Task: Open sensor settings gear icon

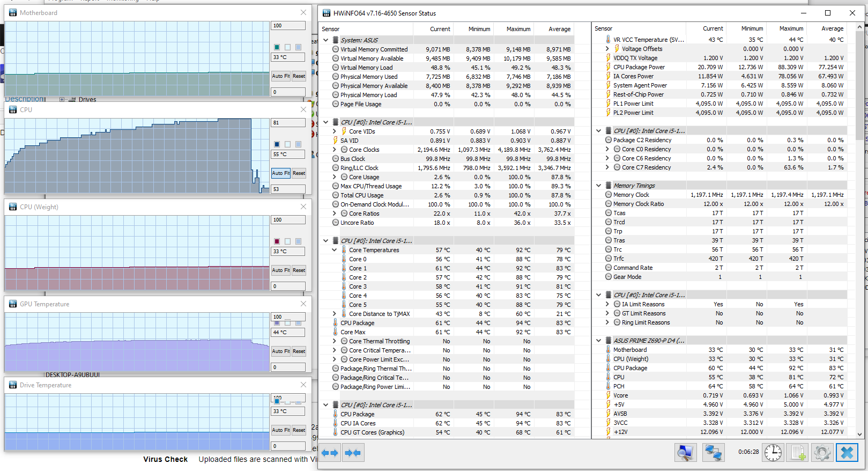Action: tap(822, 453)
